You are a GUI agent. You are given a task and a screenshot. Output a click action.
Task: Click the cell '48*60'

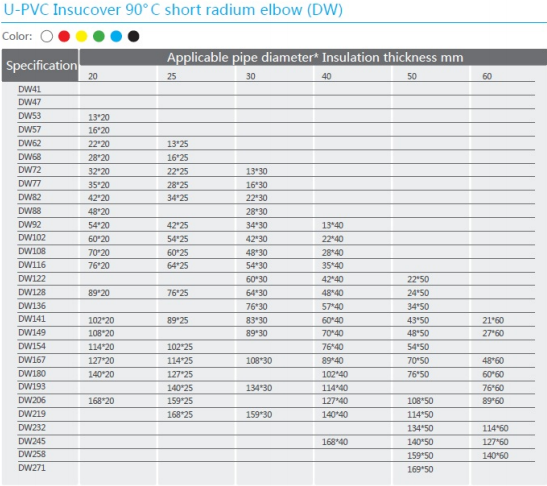coord(493,361)
